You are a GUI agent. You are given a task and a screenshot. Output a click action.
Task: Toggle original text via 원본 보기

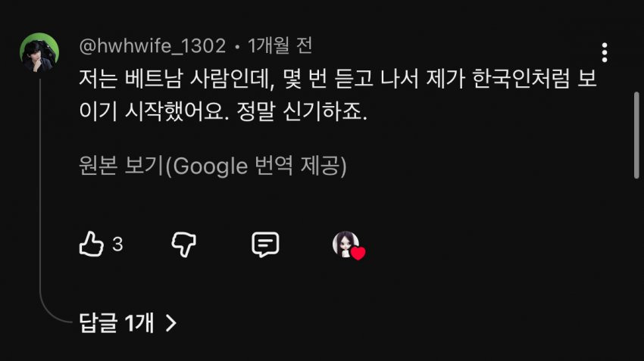121,166
